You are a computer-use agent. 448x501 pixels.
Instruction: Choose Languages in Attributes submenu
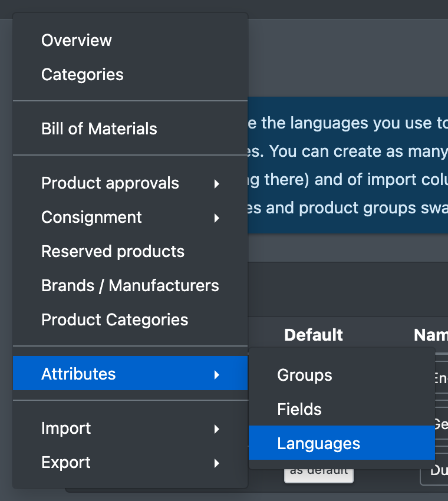pyautogui.click(x=341, y=443)
